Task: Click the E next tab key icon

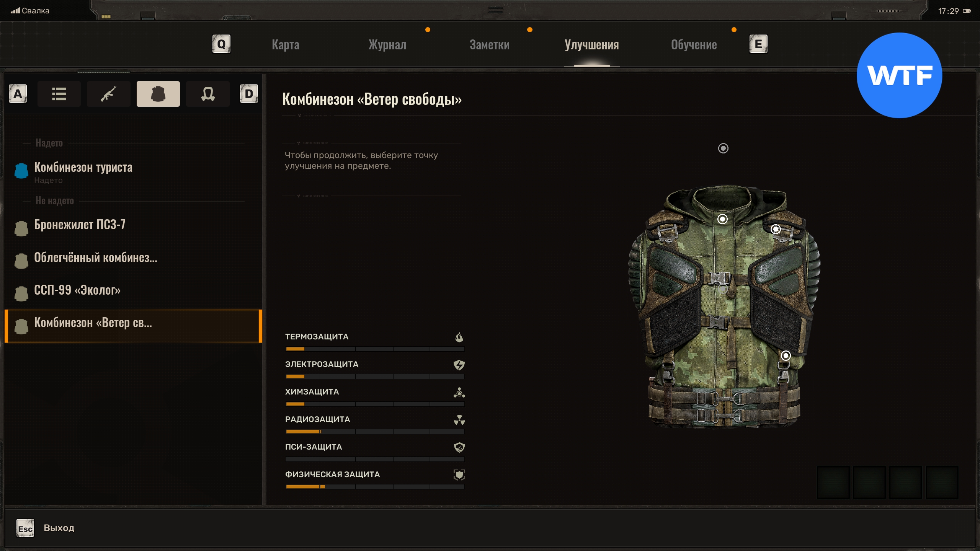Action: [758, 44]
